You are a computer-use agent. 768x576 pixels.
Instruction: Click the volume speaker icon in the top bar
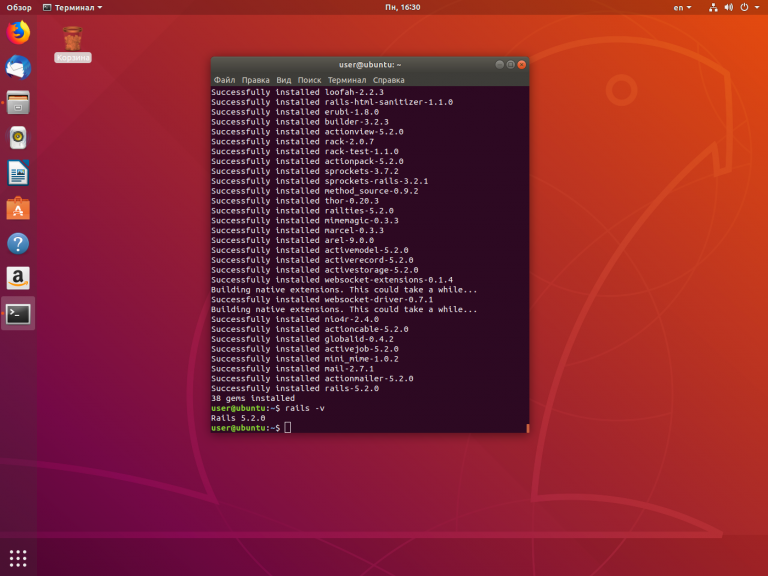(x=729, y=7)
